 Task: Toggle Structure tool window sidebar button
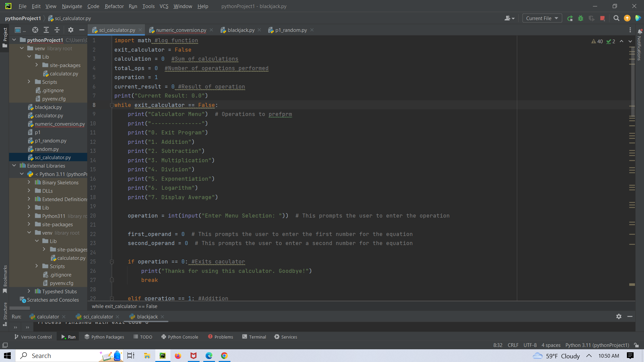click(x=5, y=314)
